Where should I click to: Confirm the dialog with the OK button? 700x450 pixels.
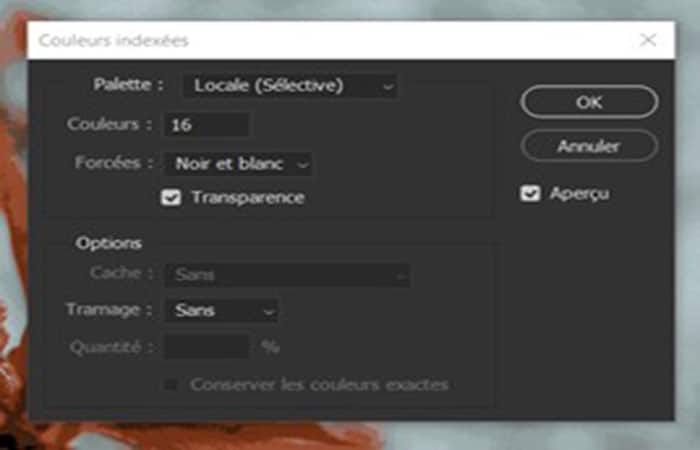pos(589,102)
